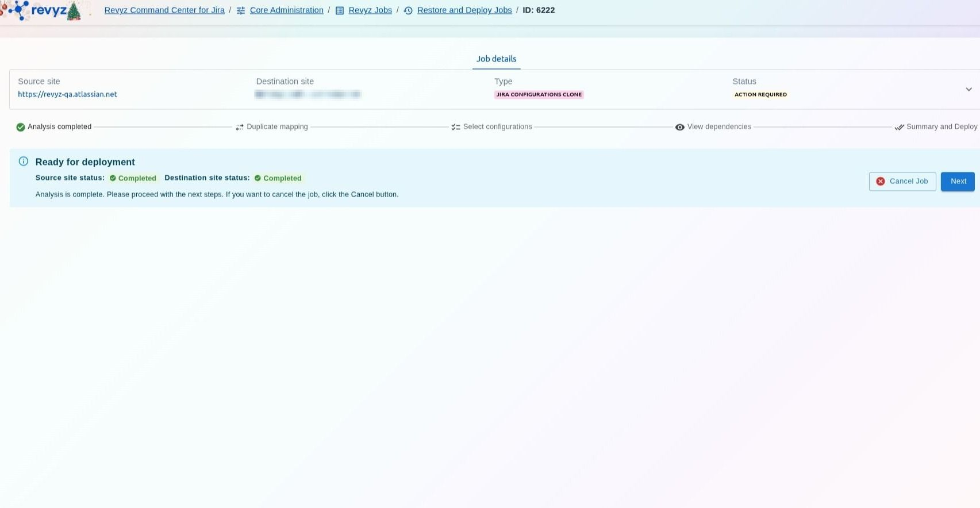Click the blue Next button
The width and height of the screenshot is (980, 508).
958,181
